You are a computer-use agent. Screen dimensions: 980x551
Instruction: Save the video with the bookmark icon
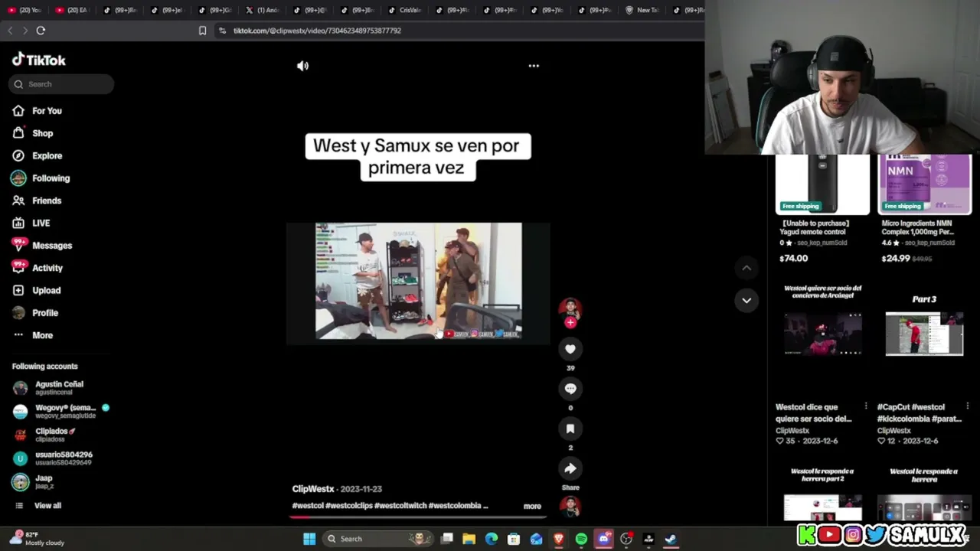[570, 429]
